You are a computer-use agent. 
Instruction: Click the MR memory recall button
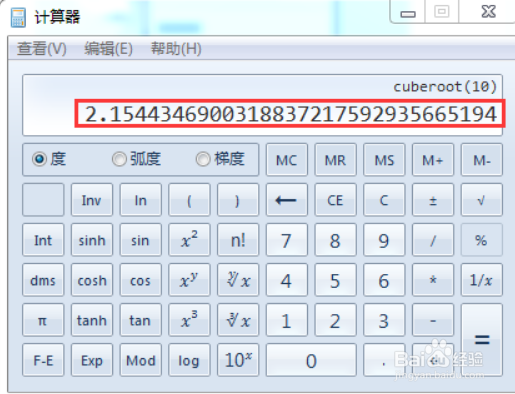335,160
